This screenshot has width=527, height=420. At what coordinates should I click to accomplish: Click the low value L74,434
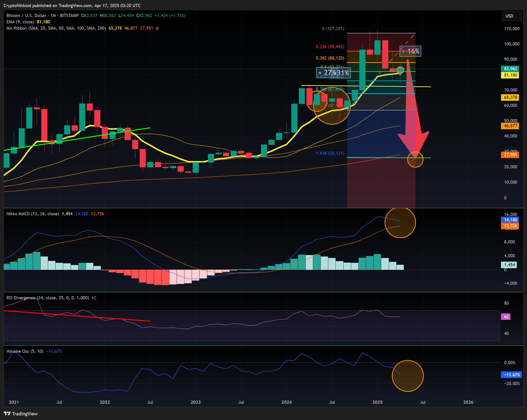tap(126, 16)
